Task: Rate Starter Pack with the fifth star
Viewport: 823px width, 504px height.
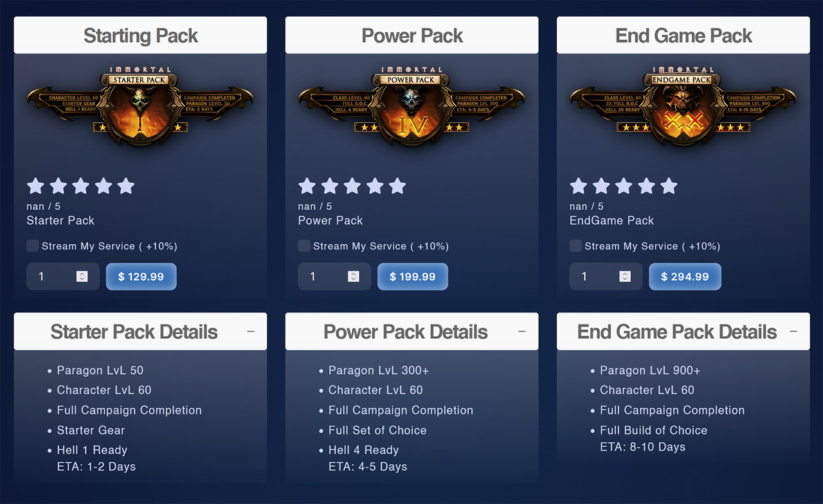Action: 126,186
